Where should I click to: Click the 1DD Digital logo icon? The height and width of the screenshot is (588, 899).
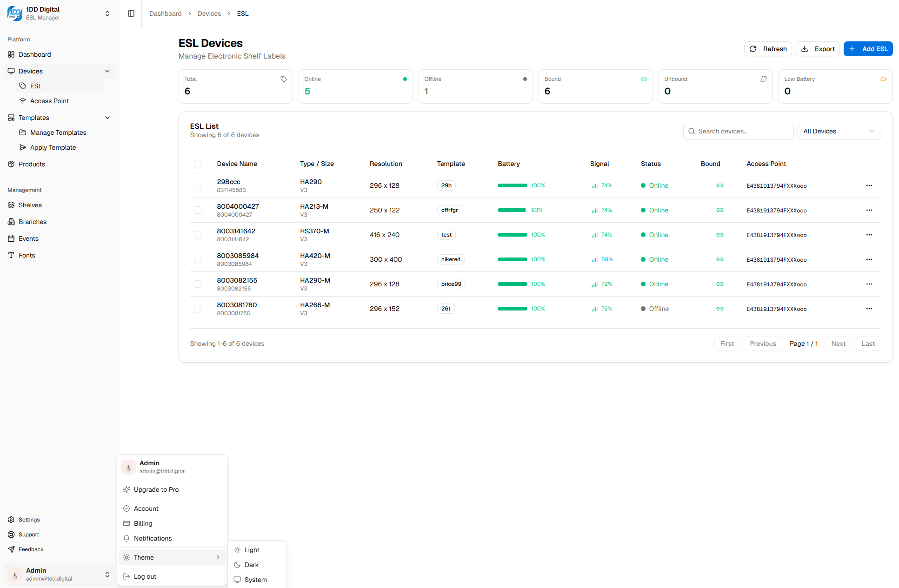tap(14, 13)
